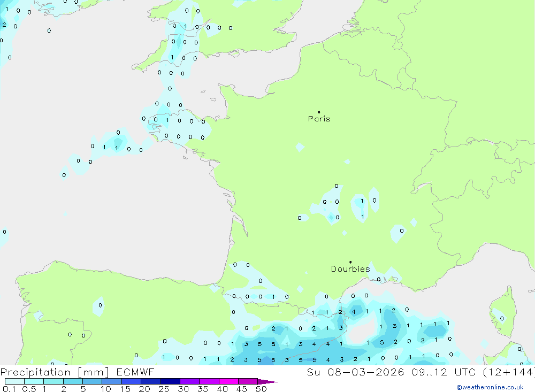Click the legend scale label '35'
This screenshot has height=392, width=535.
[203, 389]
